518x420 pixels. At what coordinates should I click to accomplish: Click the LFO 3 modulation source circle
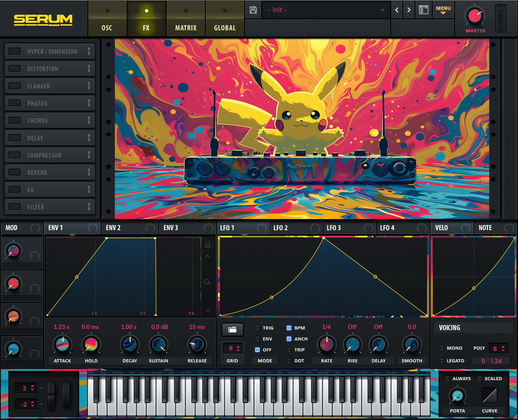click(x=369, y=228)
